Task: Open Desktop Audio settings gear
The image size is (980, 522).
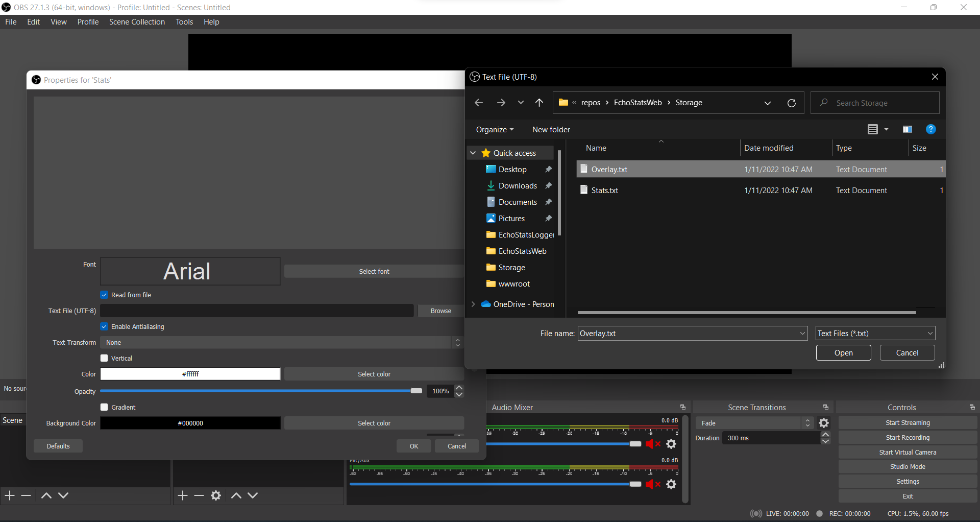Action: click(x=672, y=444)
